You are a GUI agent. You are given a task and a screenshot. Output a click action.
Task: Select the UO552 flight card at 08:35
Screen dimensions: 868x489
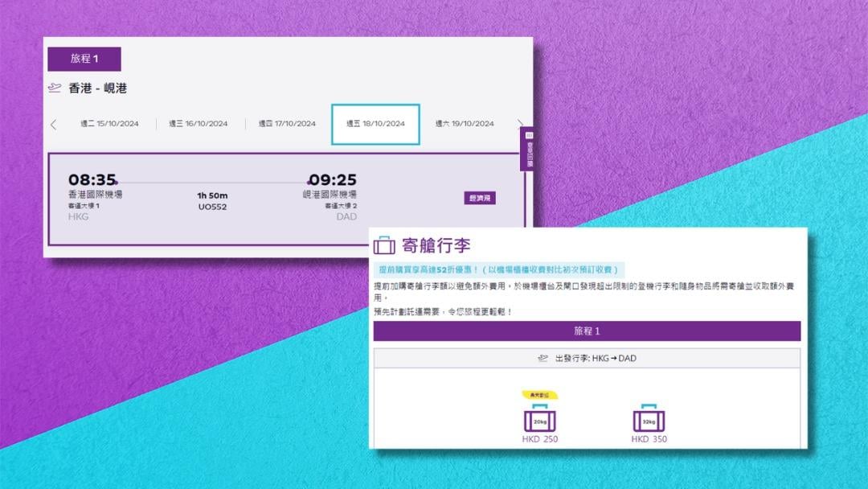[x=241, y=199]
